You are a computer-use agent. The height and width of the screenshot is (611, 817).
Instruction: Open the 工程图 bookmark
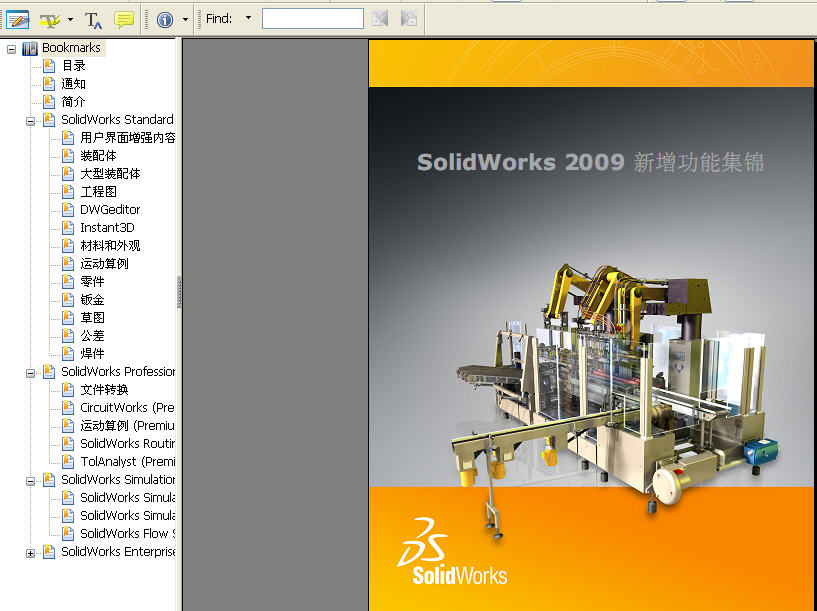(98, 192)
